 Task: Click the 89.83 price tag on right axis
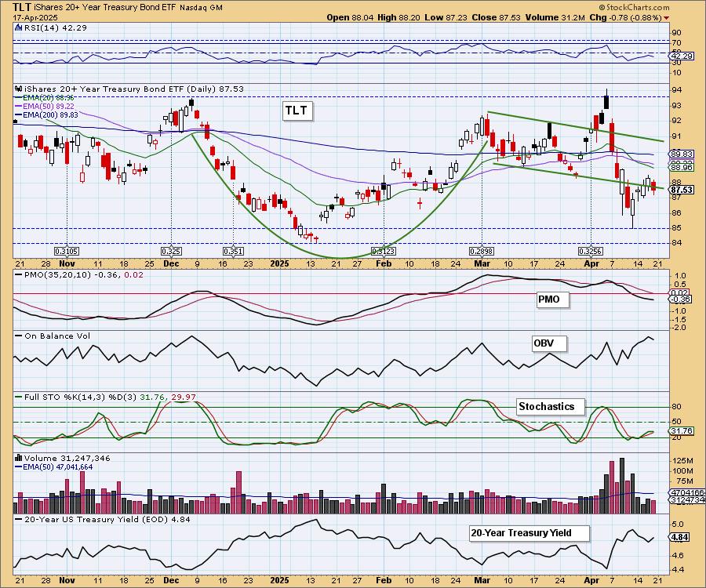(x=682, y=154)
